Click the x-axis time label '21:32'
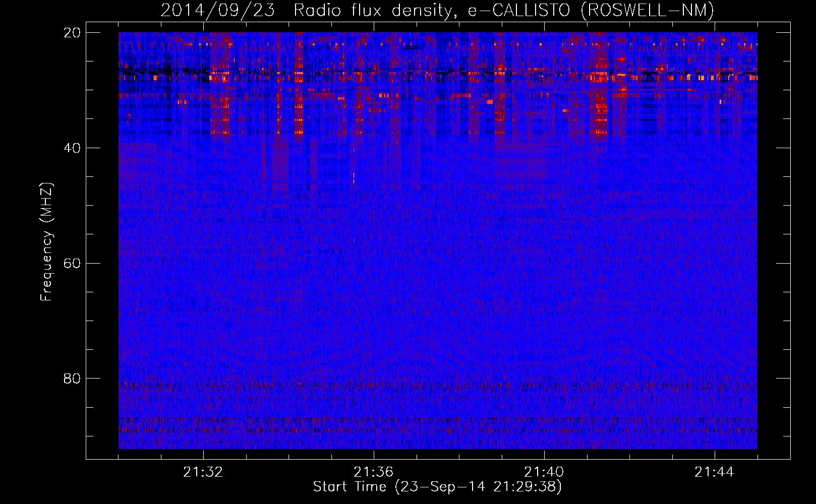Viewport: 816px width, 504px height. 203,472
